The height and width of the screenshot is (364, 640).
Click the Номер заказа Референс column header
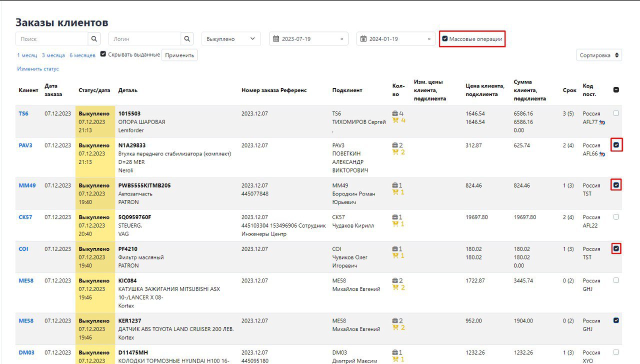click(274, 90)
